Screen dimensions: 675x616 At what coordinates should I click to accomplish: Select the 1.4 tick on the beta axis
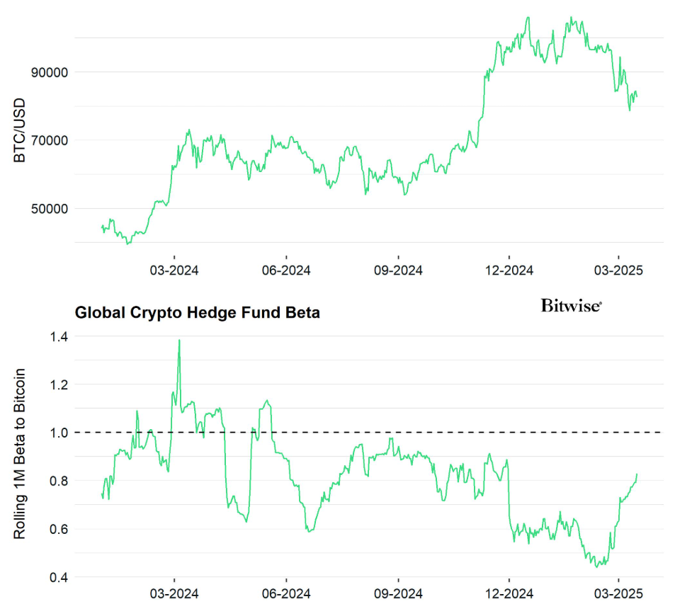click(x=58, y=336)
